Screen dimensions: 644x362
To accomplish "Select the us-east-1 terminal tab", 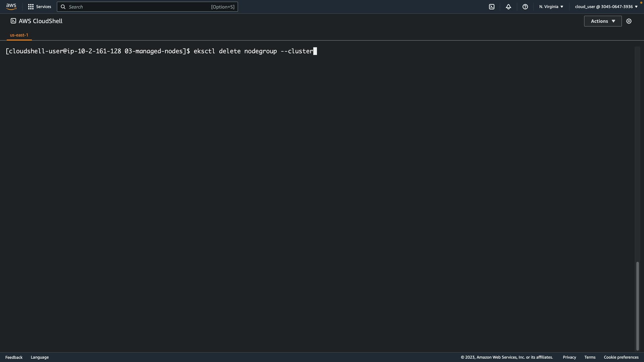I will click(x=19, y=35).
